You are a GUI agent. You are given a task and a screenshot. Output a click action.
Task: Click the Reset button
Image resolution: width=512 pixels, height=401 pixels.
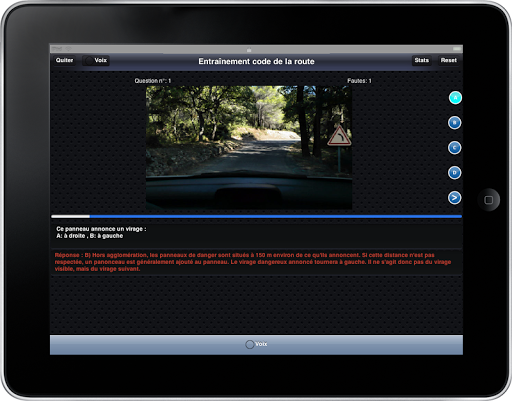(x=448, y=60)
